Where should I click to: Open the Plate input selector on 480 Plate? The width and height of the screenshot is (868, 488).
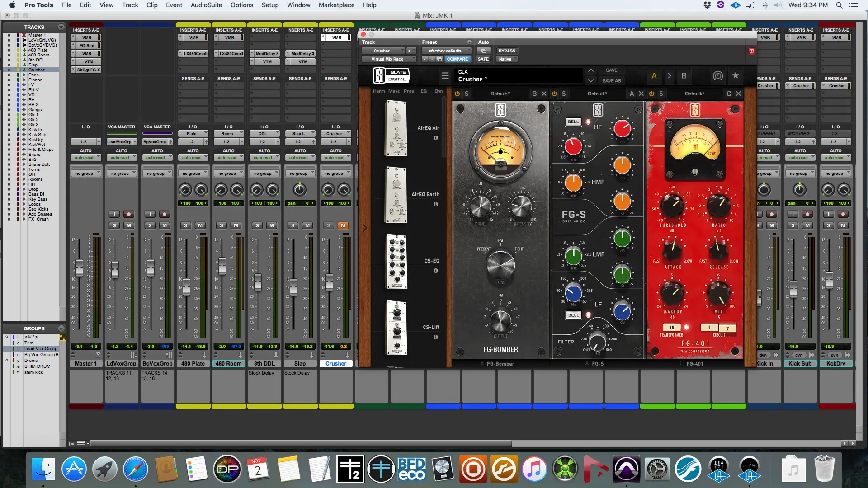pyautogui.click(x=193, y=134)
